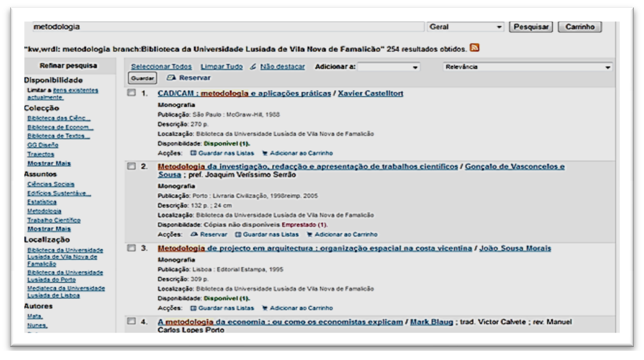Open the Relevância sort dropdown
Image resolution: width=644 pixels, height=360 pixels.
coord(528,67)
